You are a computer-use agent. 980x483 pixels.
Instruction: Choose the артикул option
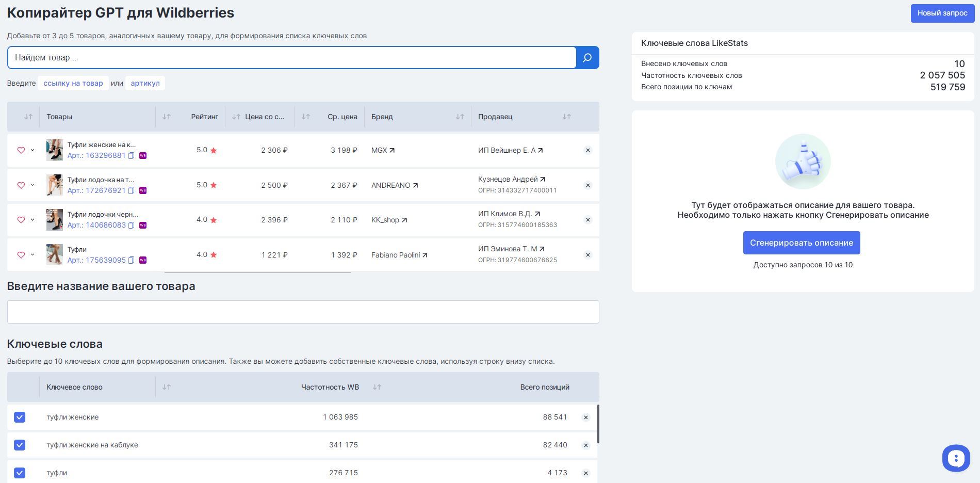(x=145, y=83)
